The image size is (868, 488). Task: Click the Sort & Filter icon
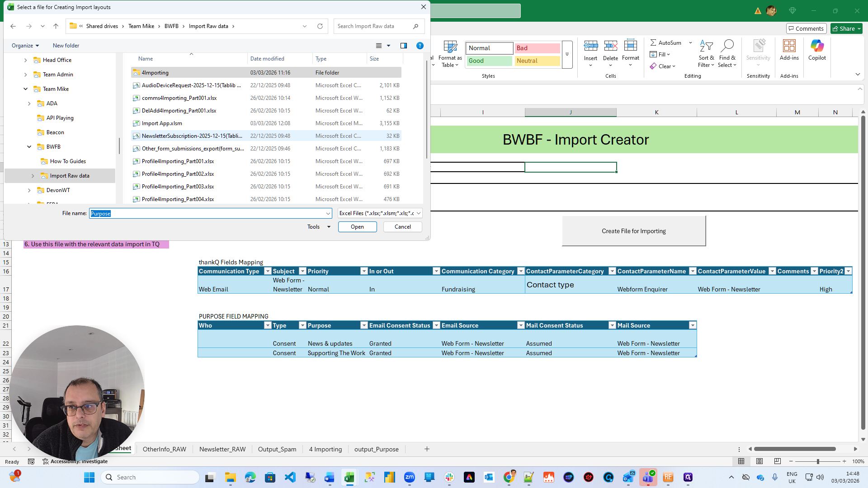pos(706,46)
